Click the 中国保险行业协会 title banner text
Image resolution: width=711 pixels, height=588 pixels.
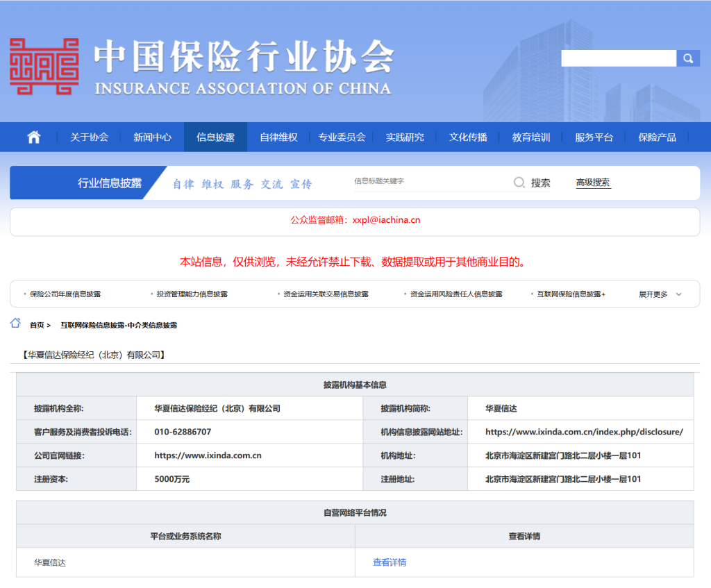[244, 56]
